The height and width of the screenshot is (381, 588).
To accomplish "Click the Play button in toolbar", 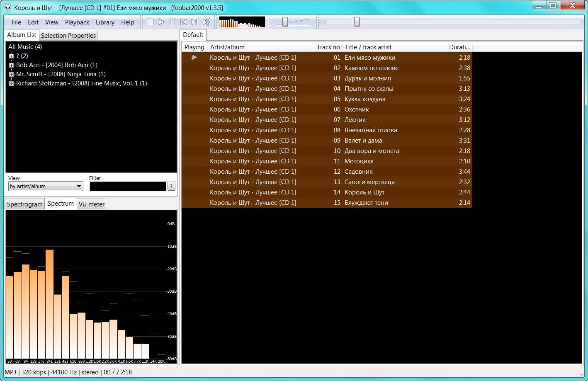I will click(161, 22).
